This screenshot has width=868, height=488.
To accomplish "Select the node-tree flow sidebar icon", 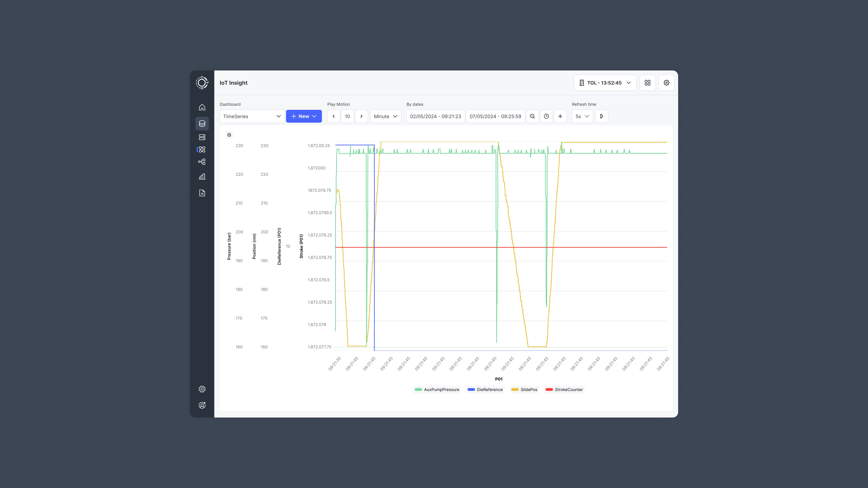I will point(202,162).
